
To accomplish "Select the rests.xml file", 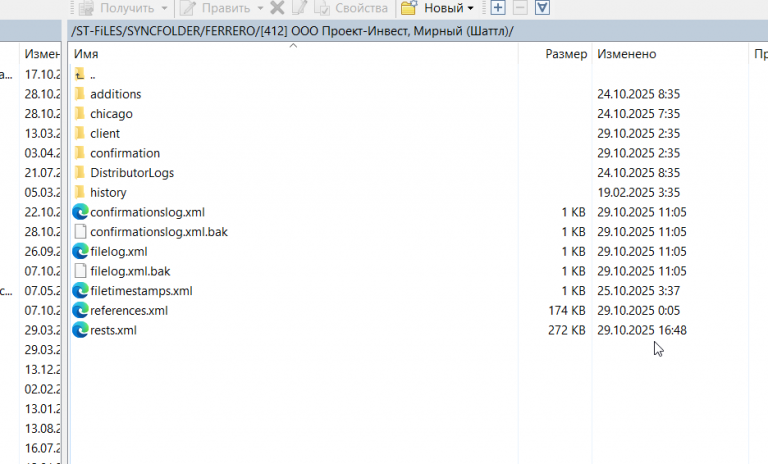I will tap(105, 330).
